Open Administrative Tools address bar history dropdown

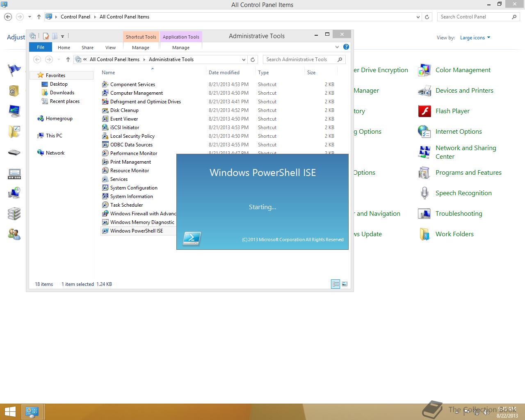click(x=244, y=59)
